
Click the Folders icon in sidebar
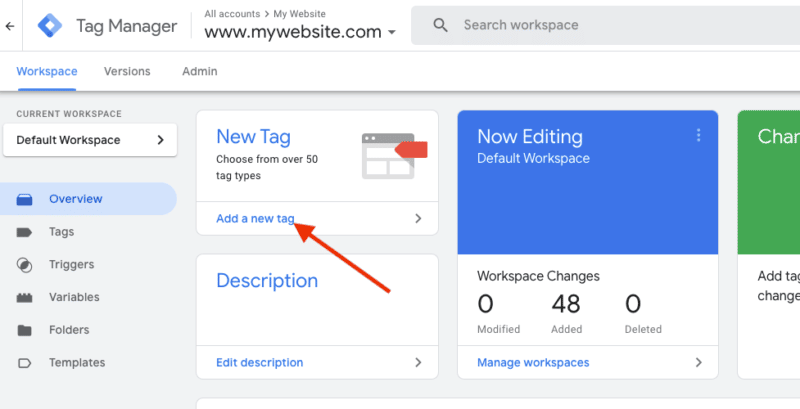24,330
